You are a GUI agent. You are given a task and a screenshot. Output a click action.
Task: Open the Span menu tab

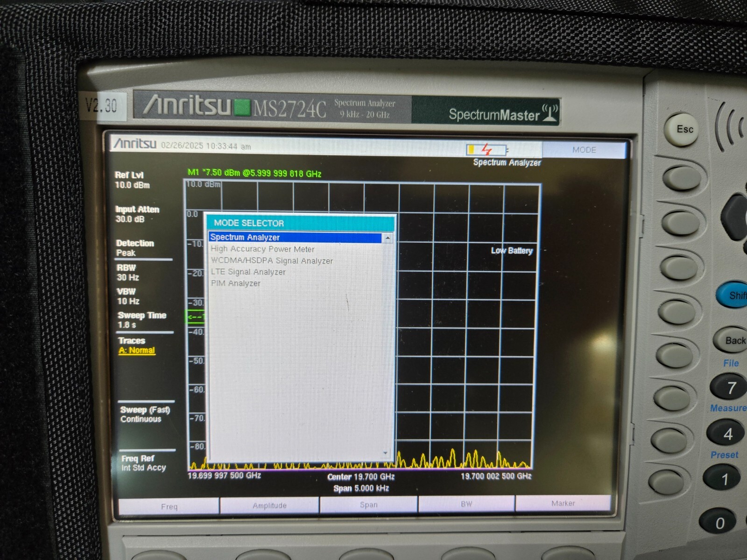tap(368, 504)
